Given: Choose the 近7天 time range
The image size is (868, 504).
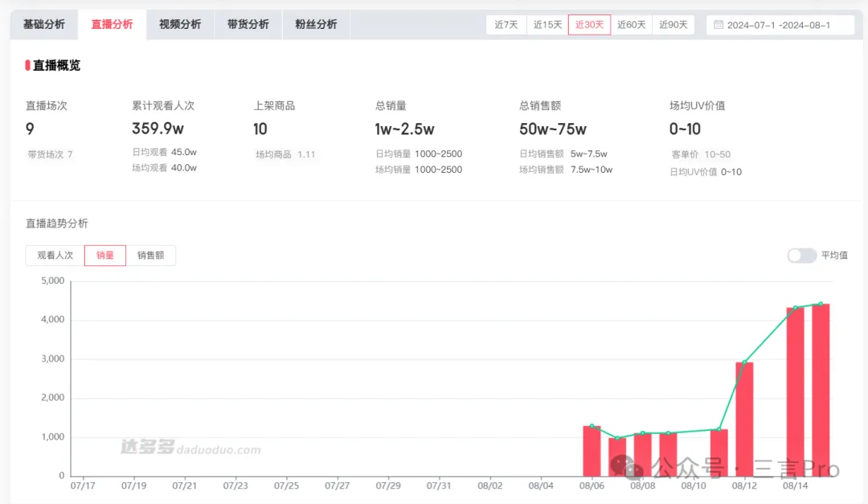Looking at the screenshot, I should click(506, 25).
